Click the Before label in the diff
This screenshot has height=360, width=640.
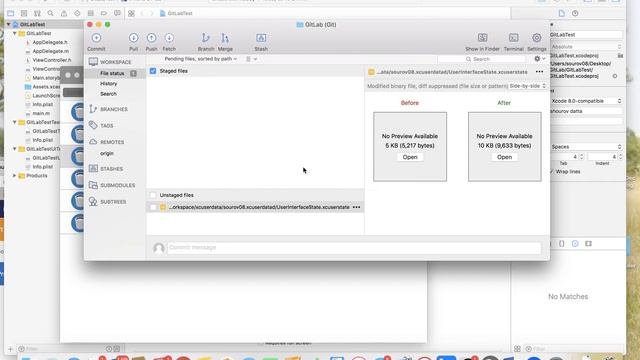pos(410,103)
